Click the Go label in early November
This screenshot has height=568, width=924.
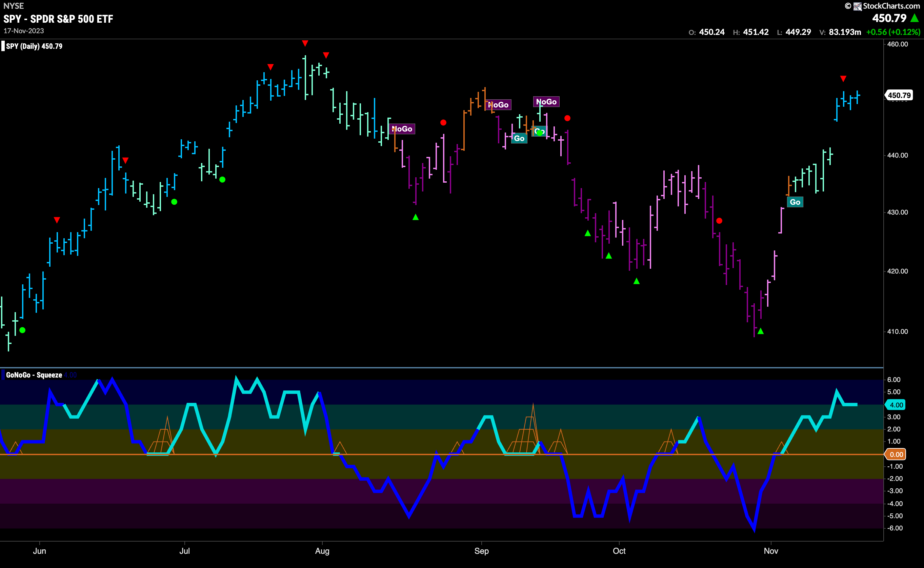[x=795, y=202]
